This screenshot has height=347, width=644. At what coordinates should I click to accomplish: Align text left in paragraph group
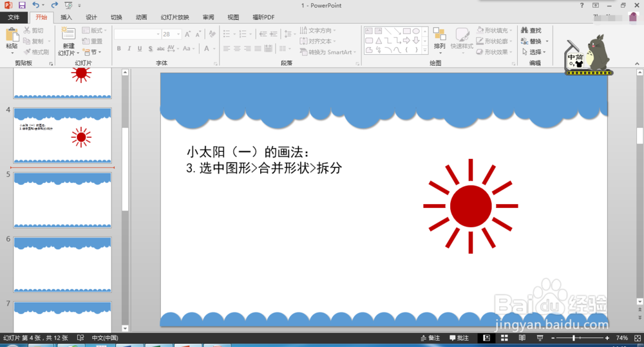click(227, 48)
